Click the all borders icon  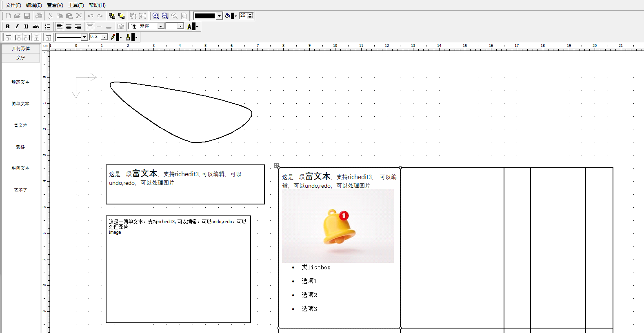tap(48, 37)
